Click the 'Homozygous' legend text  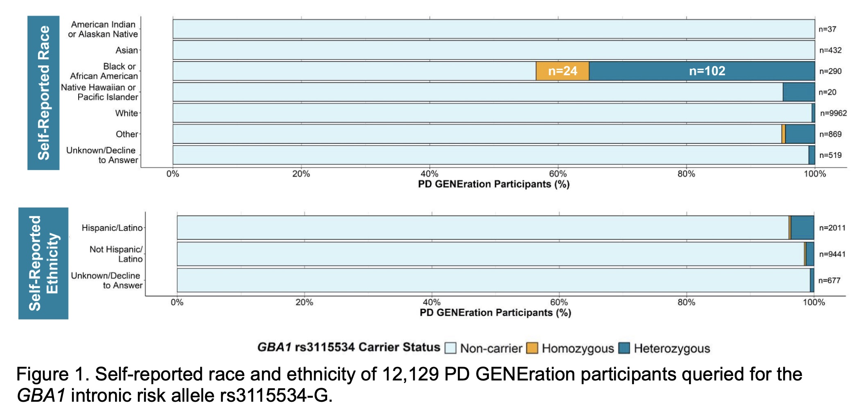pos(578,349)
